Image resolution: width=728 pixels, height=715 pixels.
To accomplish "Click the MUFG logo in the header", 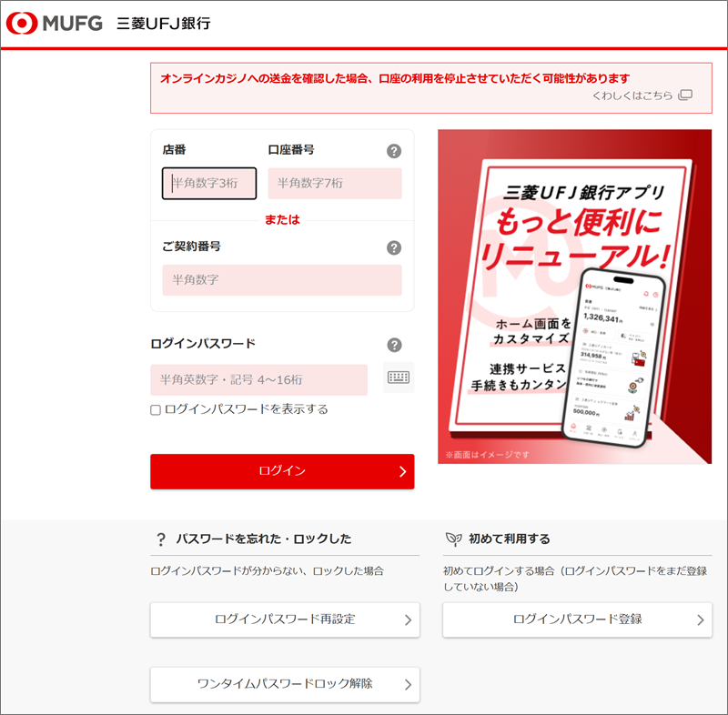I will point(55,24).
